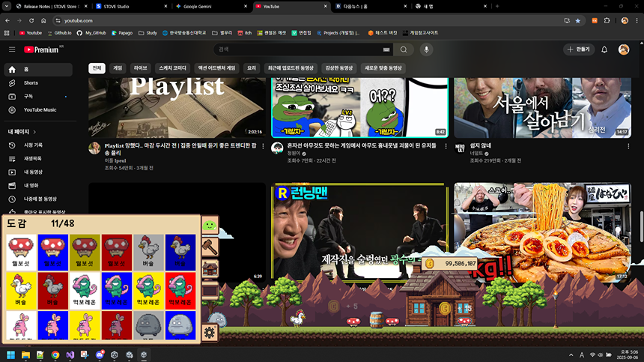Screen dimensions: 644x362
Task: Open File Explorer from taskbar
Action: coord(25,355)
